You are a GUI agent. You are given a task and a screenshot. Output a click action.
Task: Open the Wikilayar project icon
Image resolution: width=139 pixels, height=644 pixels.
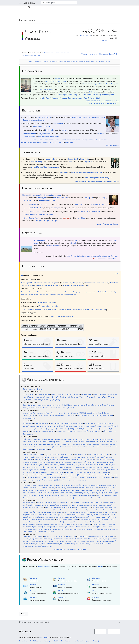89,586
